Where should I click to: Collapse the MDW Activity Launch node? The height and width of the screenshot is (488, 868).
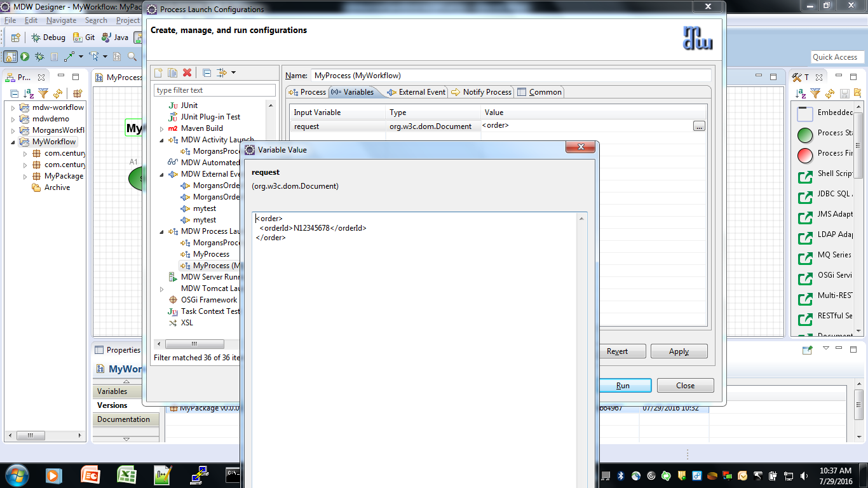pos(161,140)
